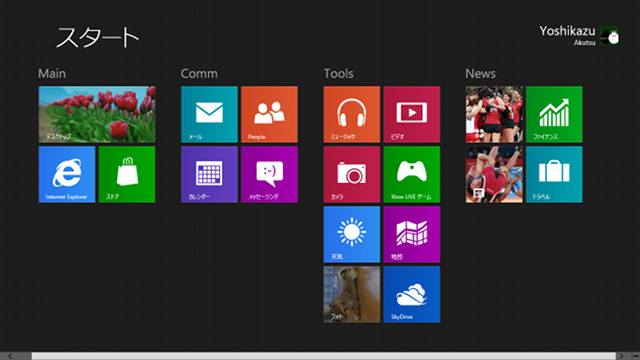Click the horizontal scrollbar track
640x360 pixels.
(x=323, y=356)
